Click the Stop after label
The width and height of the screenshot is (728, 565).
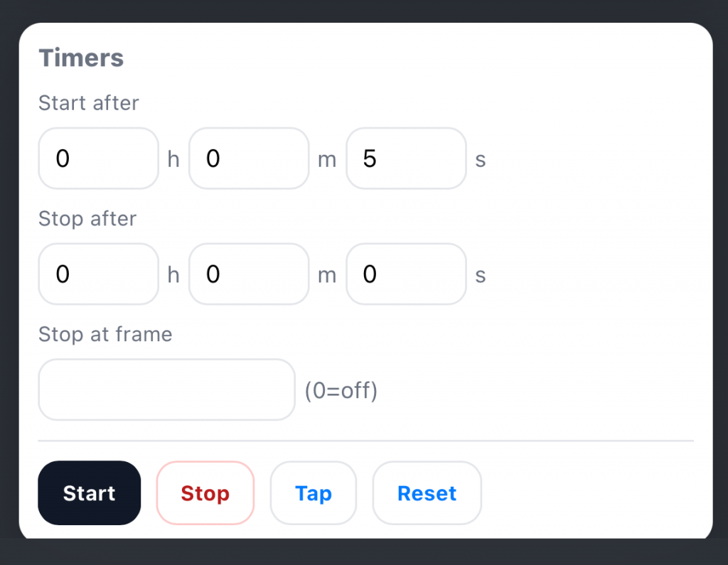pos(87,219)
